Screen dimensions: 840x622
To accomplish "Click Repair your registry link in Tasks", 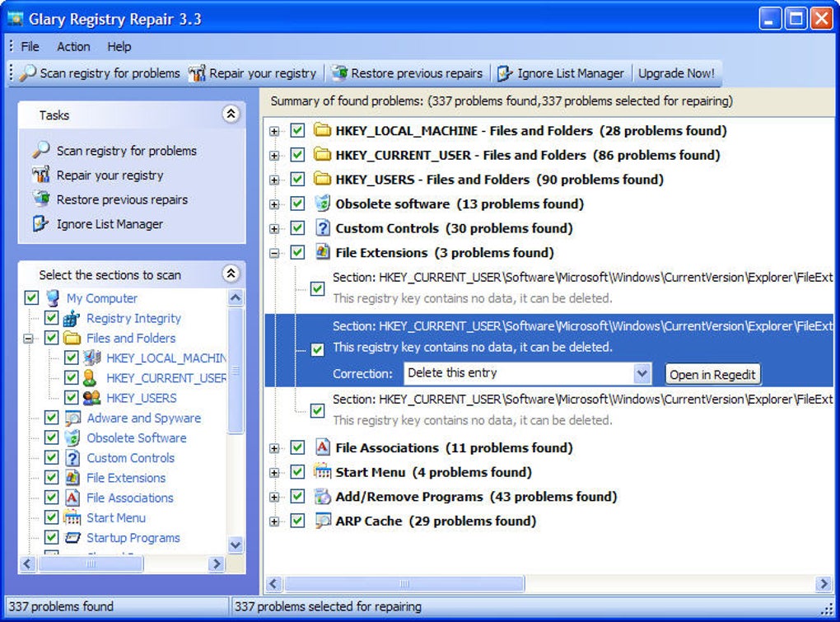I will click(110, 175).
